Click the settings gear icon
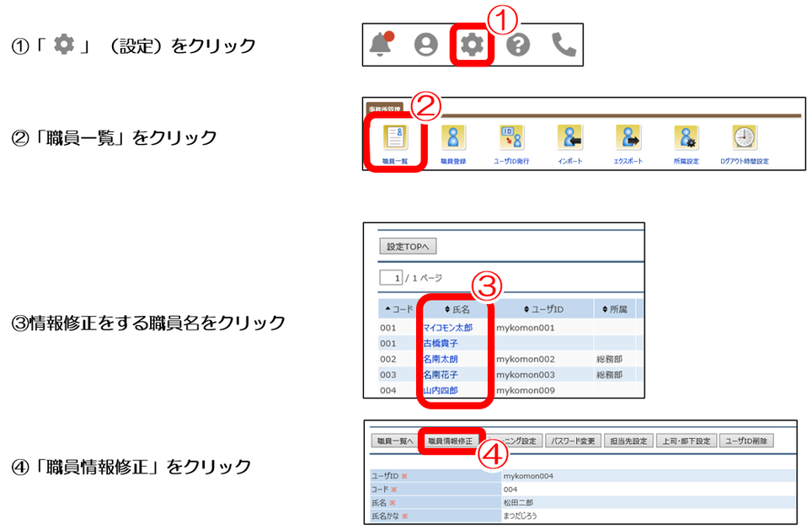This screenshot has height=529, width=812. pos(472,45)
